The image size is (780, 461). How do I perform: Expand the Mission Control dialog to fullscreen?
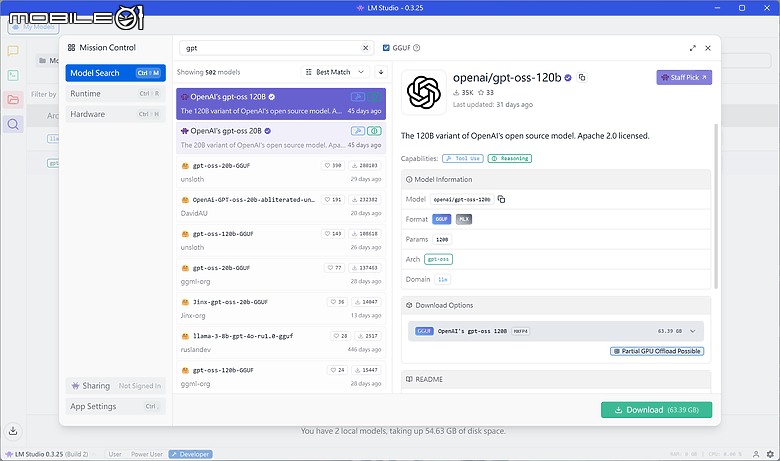click(692, 48)
